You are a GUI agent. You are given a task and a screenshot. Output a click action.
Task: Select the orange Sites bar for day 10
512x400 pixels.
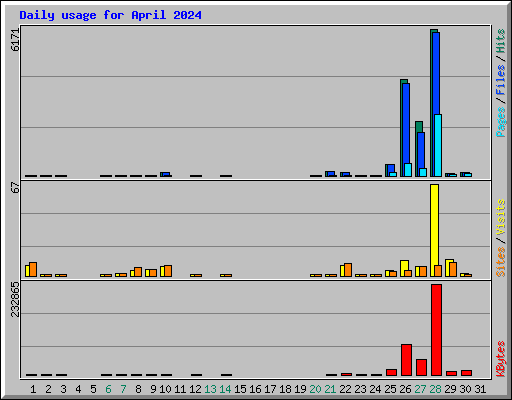coord(168,271)
